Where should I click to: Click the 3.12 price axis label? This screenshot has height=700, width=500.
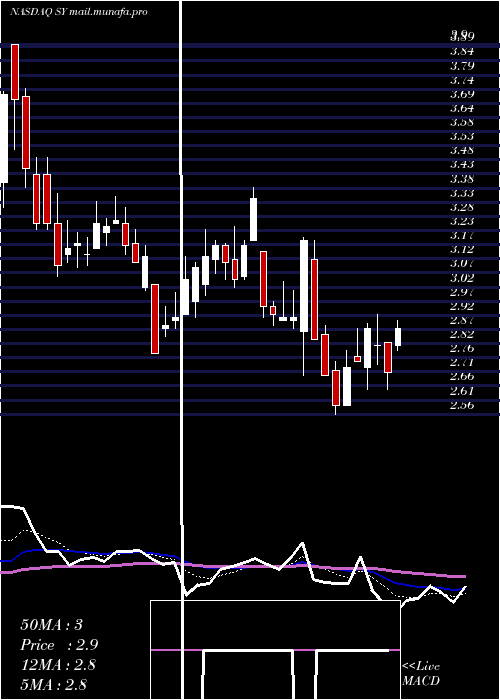click(x=462, y=249)
